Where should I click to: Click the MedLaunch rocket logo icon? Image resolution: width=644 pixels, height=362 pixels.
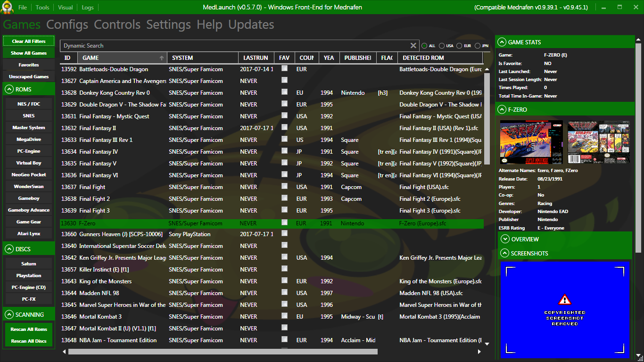[x=7, y=7]
